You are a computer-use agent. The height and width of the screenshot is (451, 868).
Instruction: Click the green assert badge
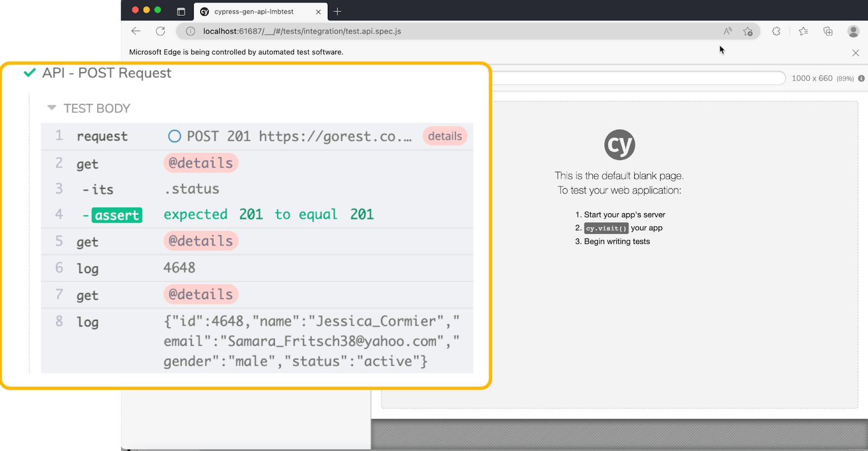[x=117, y=215]
